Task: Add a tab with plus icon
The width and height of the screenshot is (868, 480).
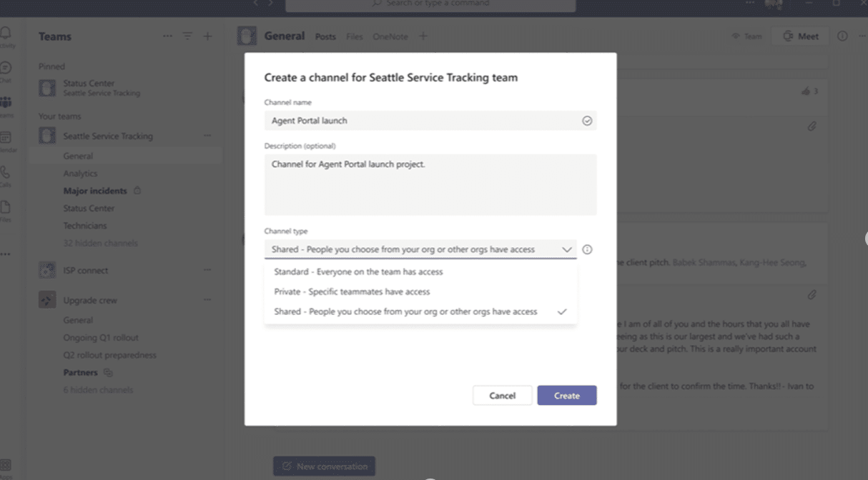Action: [x=423, y=36]
